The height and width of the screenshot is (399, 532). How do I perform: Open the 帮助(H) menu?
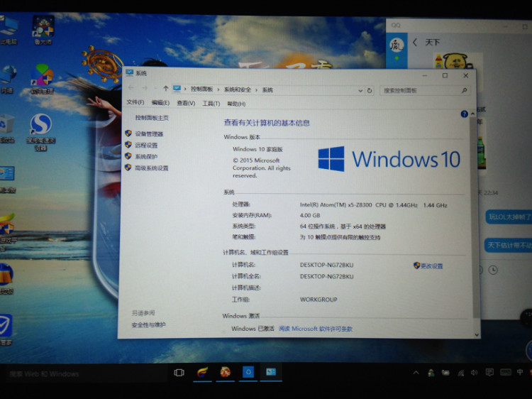pyautogui.click(x=236, y=104)
